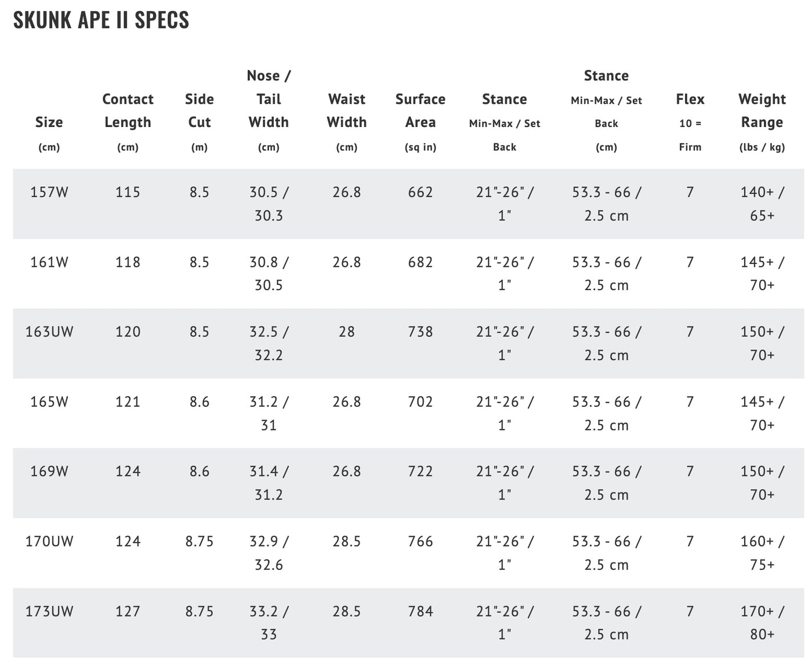Click the Weight Range column header
This screenshot has height=666, width=812.
coord(762,122)
